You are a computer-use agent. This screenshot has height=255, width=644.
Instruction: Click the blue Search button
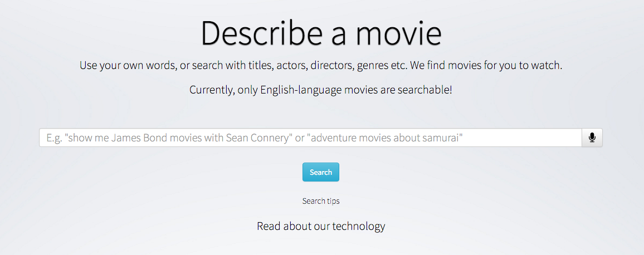point(321,172)
